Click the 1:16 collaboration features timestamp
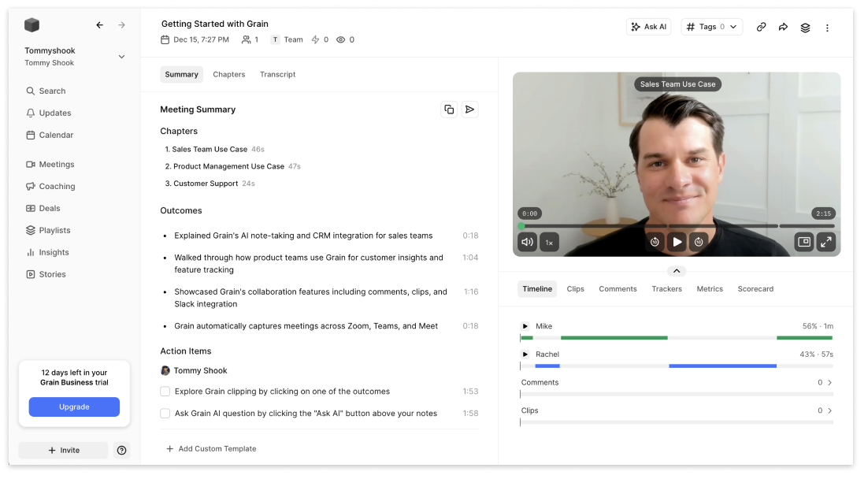 [x=471, y=291]
